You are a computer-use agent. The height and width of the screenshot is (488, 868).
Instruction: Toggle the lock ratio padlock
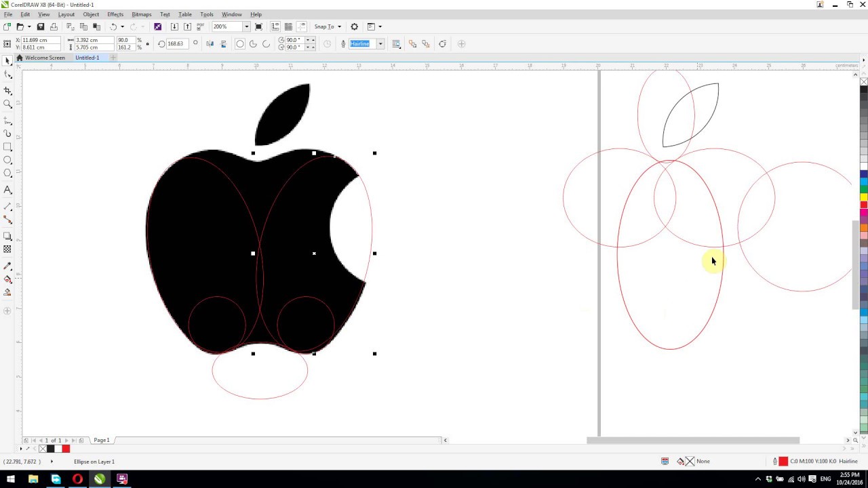tap(148, 44)
